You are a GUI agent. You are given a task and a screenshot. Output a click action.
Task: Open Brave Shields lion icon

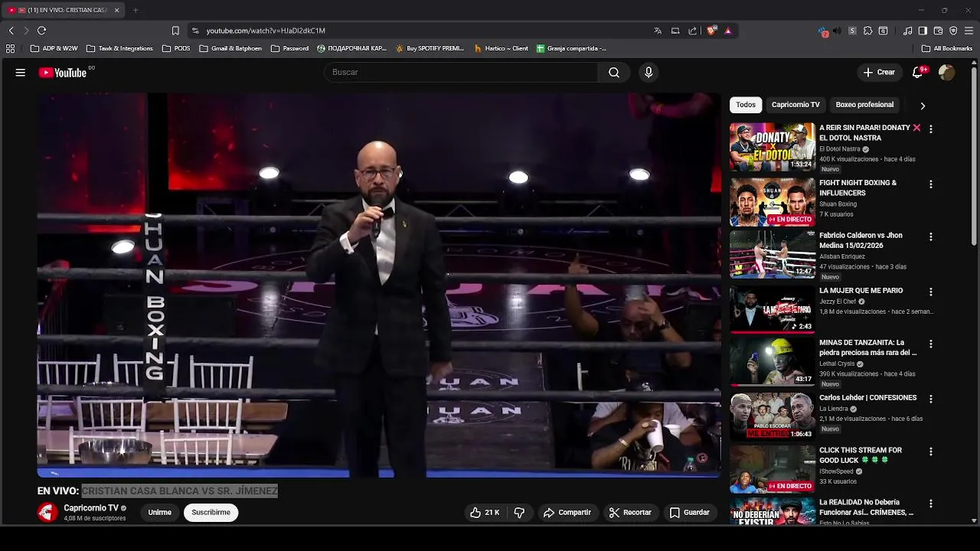click(x=712, y=31)
